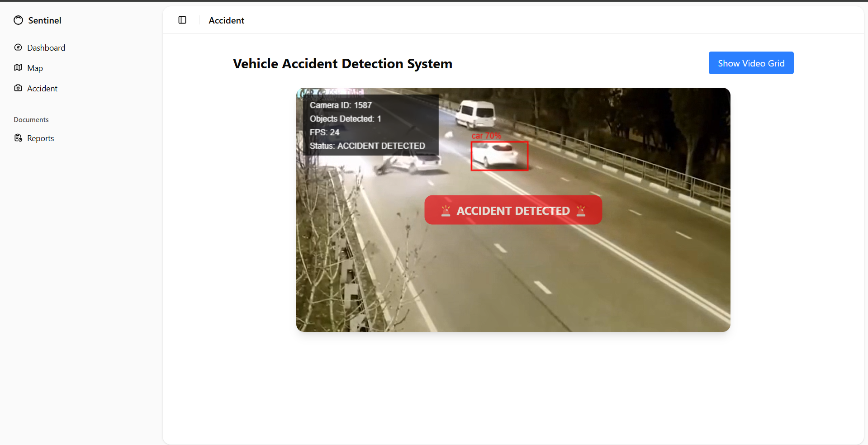Click the Sentinel logo icon
868x445 pixels.
18,20
